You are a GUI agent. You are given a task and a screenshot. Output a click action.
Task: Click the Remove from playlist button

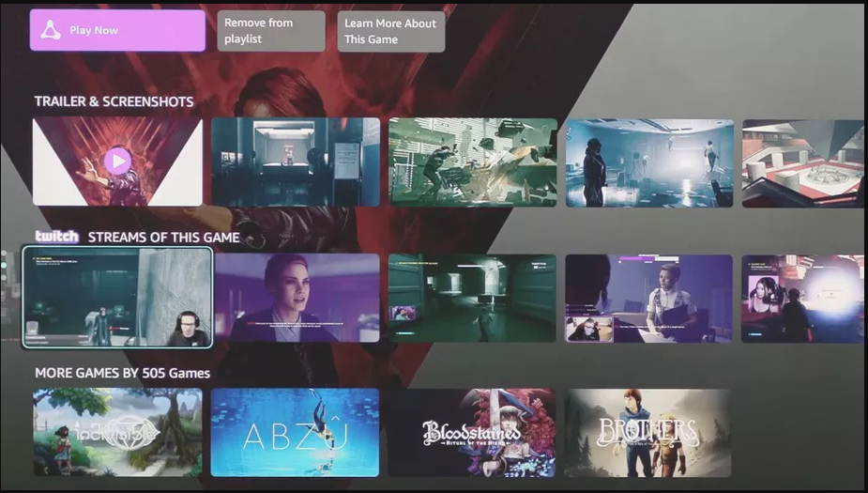click(x=270, y=31)
